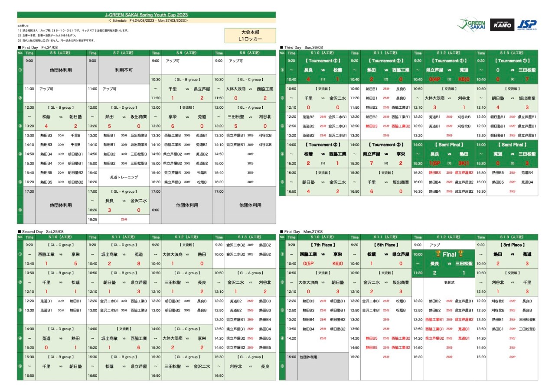
Task: Click the Spring Youth Cup 2023 title banner
Action: [x=147, y=15]
